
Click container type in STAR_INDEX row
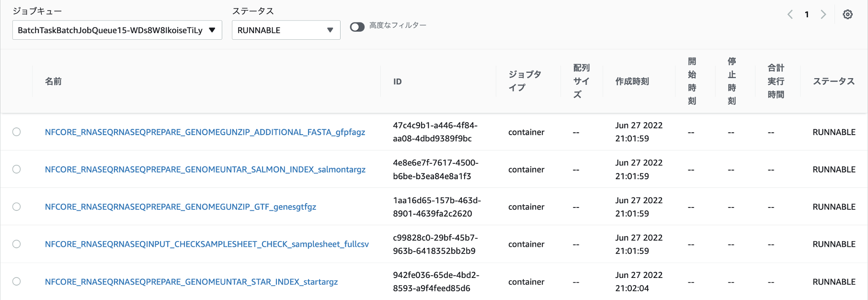click(x=526, y=282)
